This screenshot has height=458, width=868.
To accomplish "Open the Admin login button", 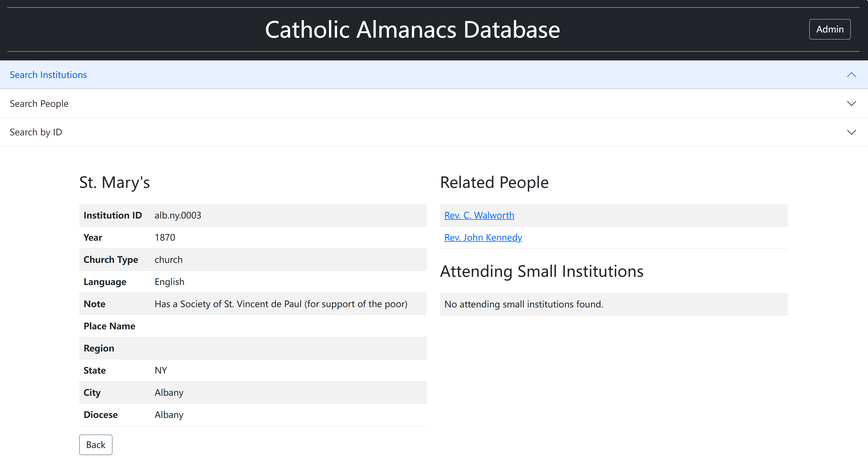I will coord(830,29).
